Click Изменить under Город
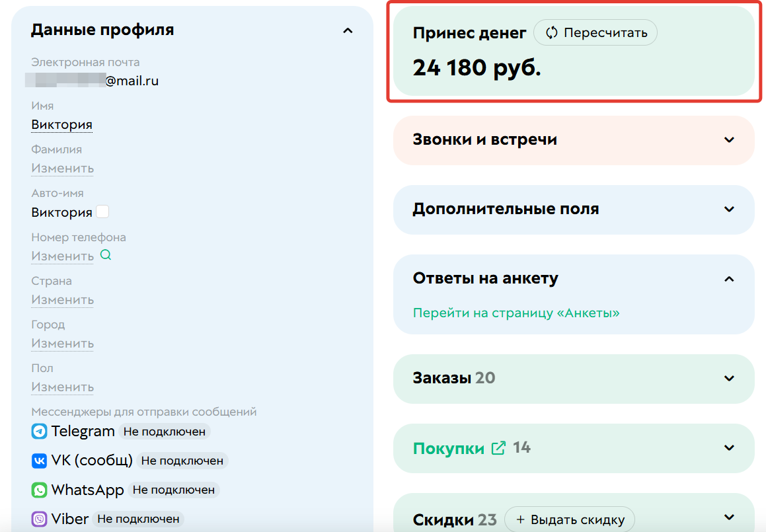Image resolution: width=766 pixels, height=532 pixels. pyautogui.click(x=62, y=342)
